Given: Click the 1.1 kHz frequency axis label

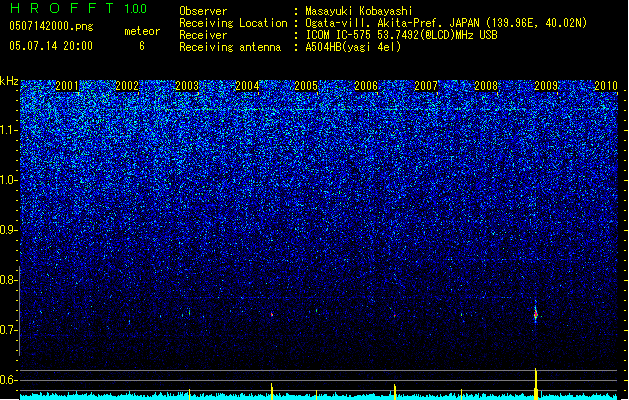Looking at the screenshot, I should click(9, 130).
